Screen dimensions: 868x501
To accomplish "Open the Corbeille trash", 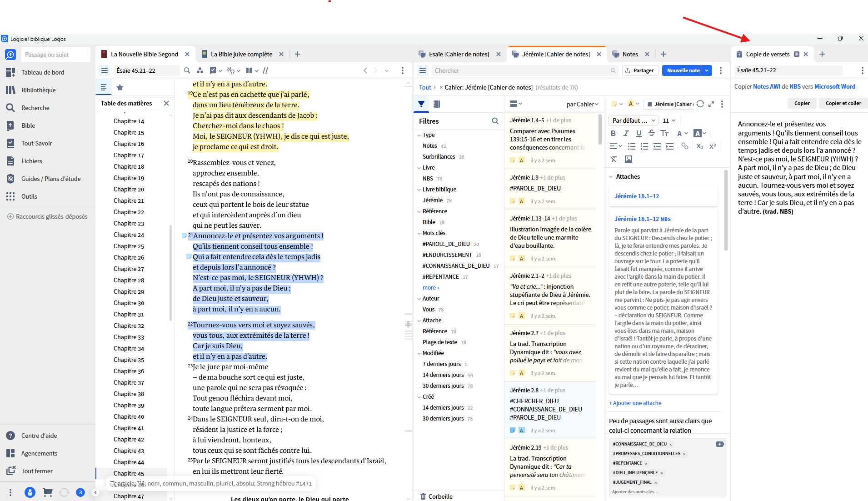I will click(x=436, y=496).
